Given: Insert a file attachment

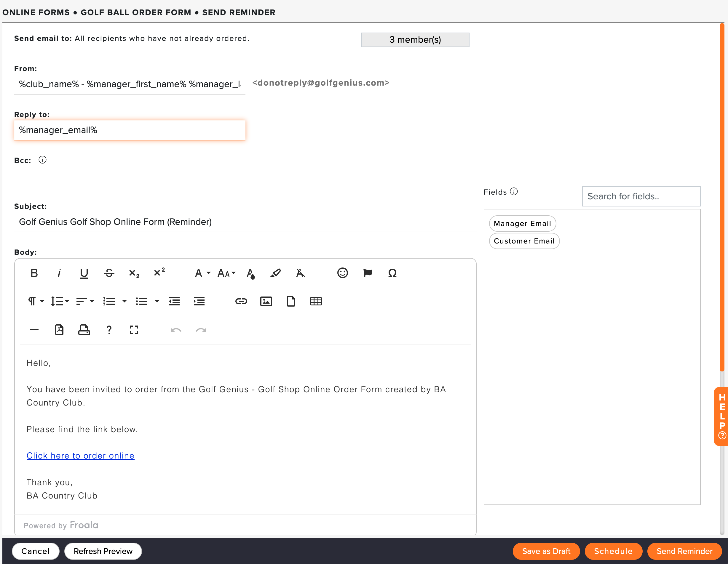Looking at the screenshot, I should (x=291, y=302).
